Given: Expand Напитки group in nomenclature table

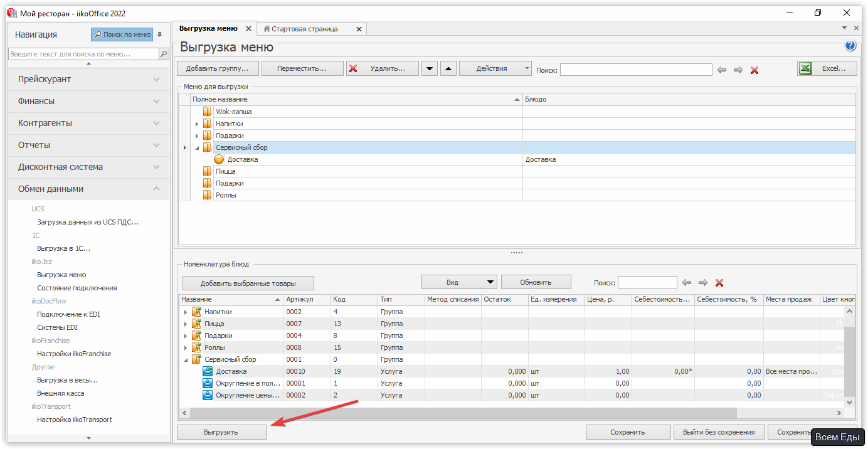Looking at the screenshot, I should coord(185,312).
